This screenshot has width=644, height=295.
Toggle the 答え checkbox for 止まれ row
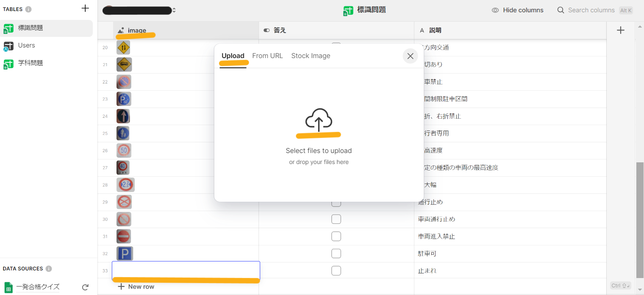tap(336, 270)
